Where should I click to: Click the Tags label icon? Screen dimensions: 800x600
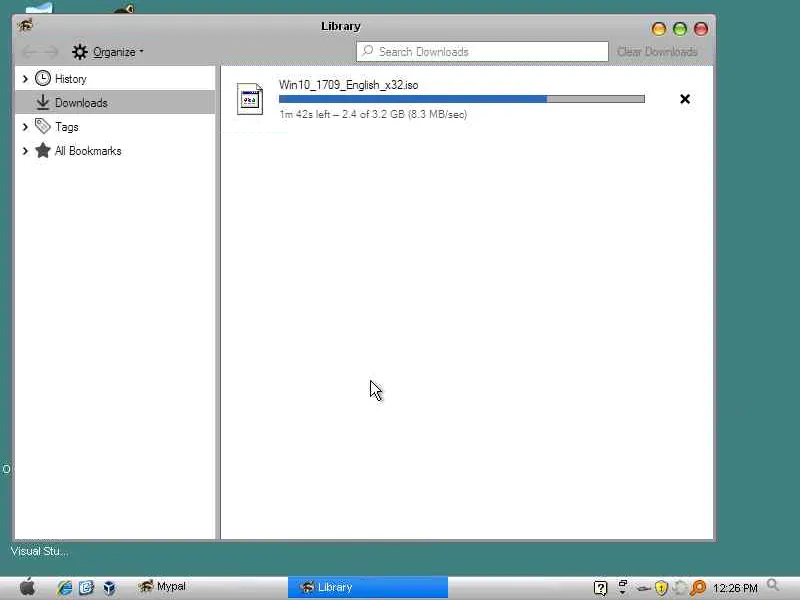[42, 126]
